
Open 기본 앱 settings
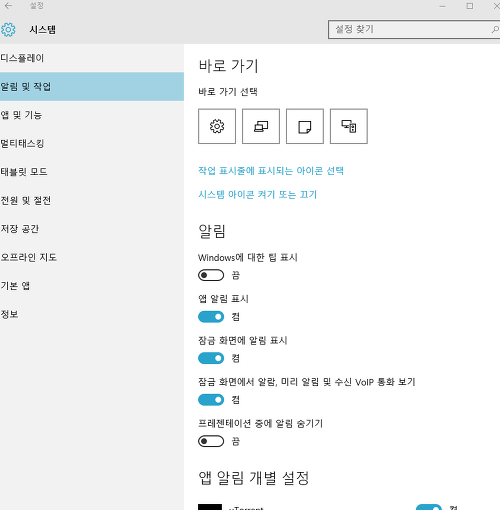(x=92, y=286)
